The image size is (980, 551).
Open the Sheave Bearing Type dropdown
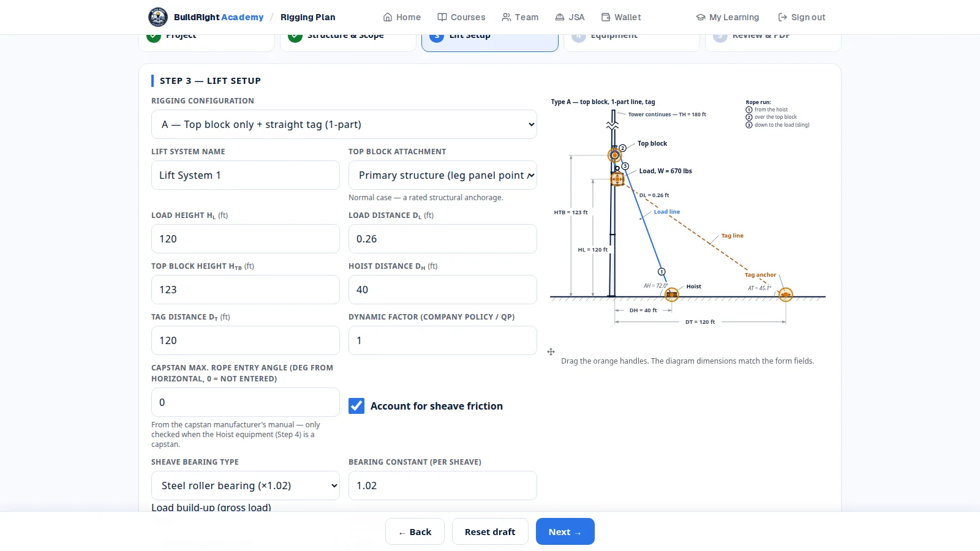[x=246, y=485]
